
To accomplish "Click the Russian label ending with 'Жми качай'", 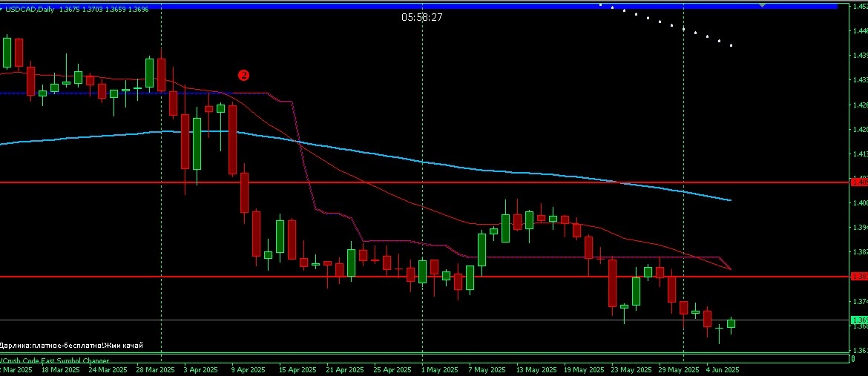I will [x=71, y=346].
